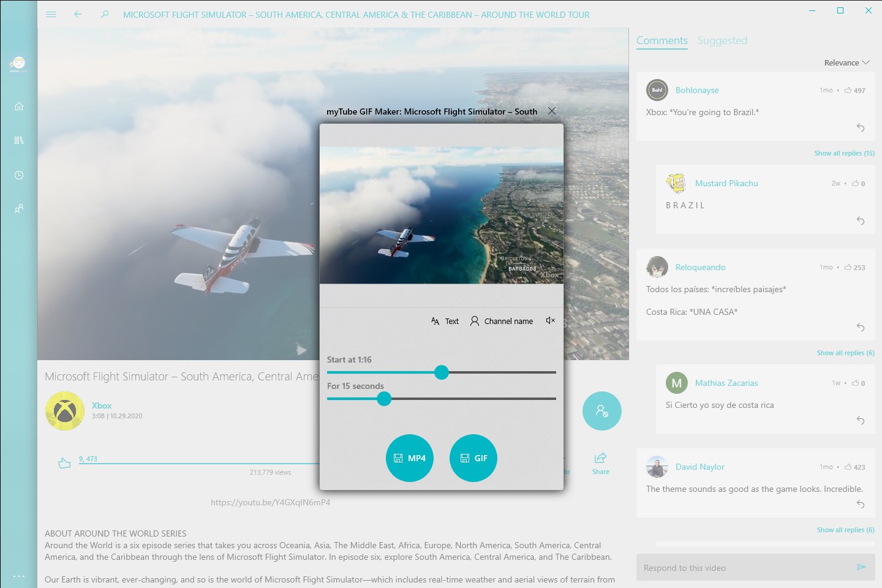Open Reloqueando's channel name

(x=700, y=267)
